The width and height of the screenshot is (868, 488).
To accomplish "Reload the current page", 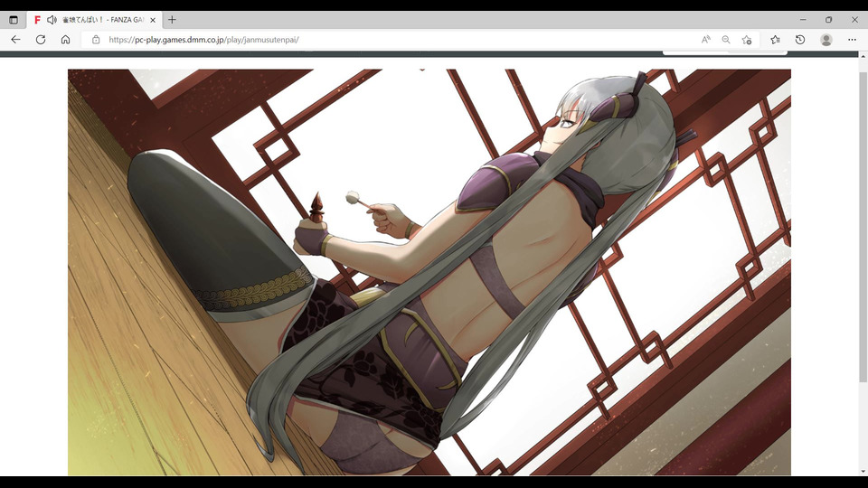I will [41, 40].
